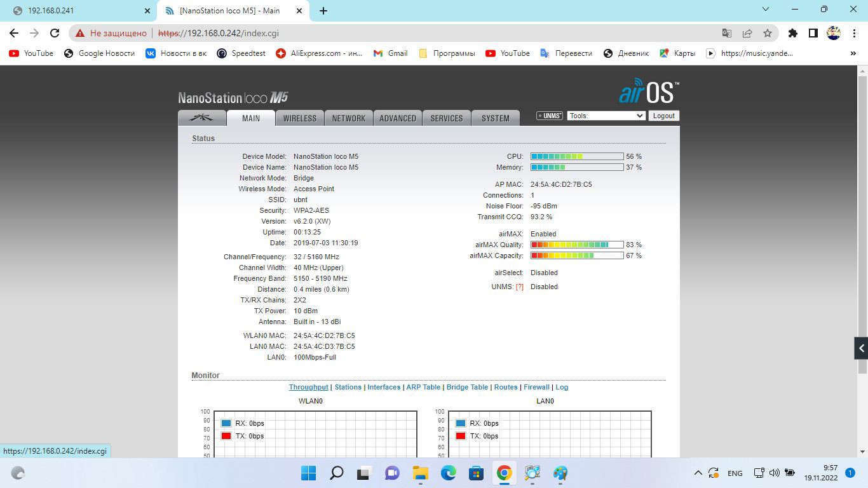
Task: Open the tab search chevron
Action: 766,10
